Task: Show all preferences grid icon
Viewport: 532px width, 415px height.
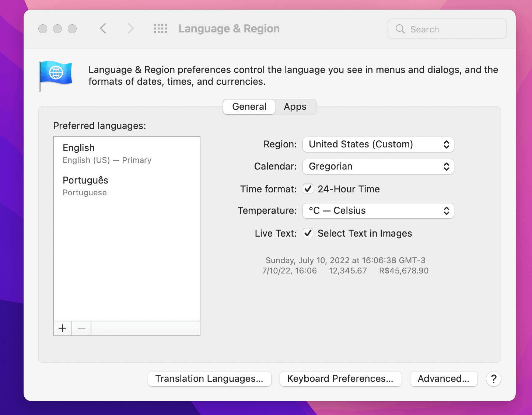Action: point(160,28)
